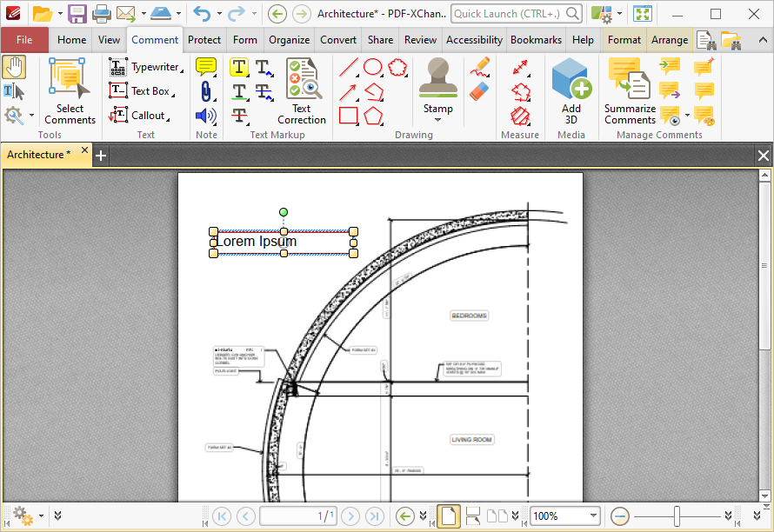Expand the scan dropdown arrow
Viewport: 774px width, 532px height.
(178, 14)
